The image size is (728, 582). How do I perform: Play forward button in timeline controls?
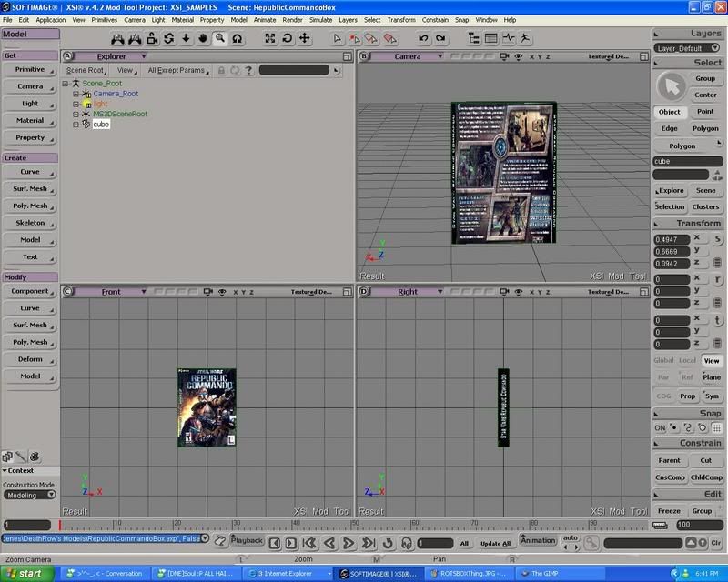pos(348,543)
